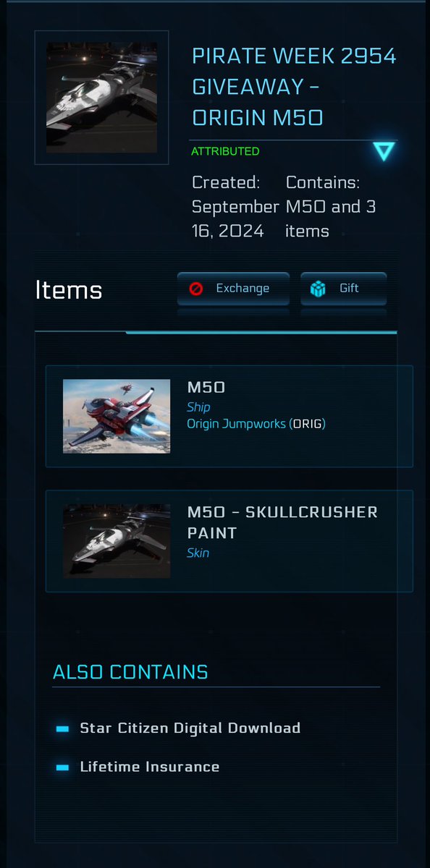Gift this pledge via Gift button
This screenshot has width=430, height=868.
pos(343,289)
